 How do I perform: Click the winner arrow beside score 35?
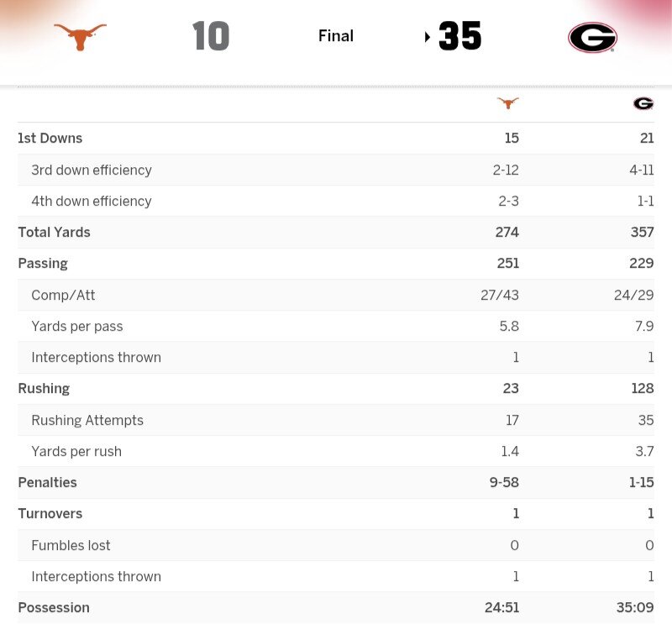428,37
